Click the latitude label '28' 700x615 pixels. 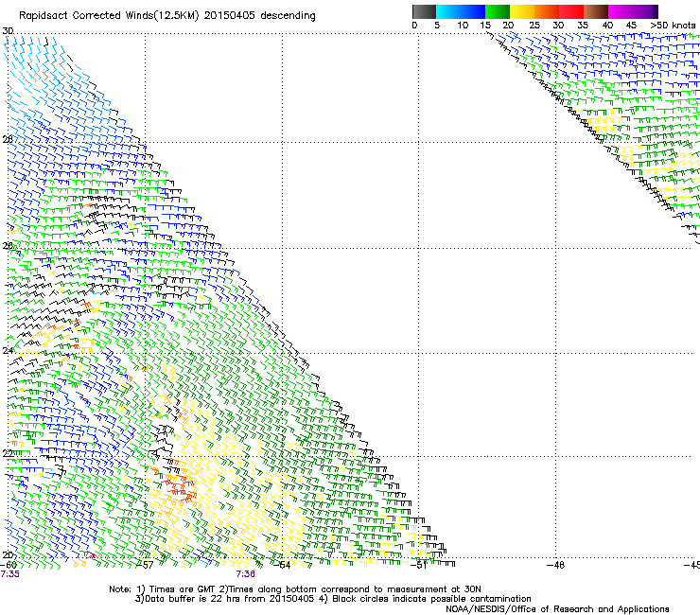8,139
